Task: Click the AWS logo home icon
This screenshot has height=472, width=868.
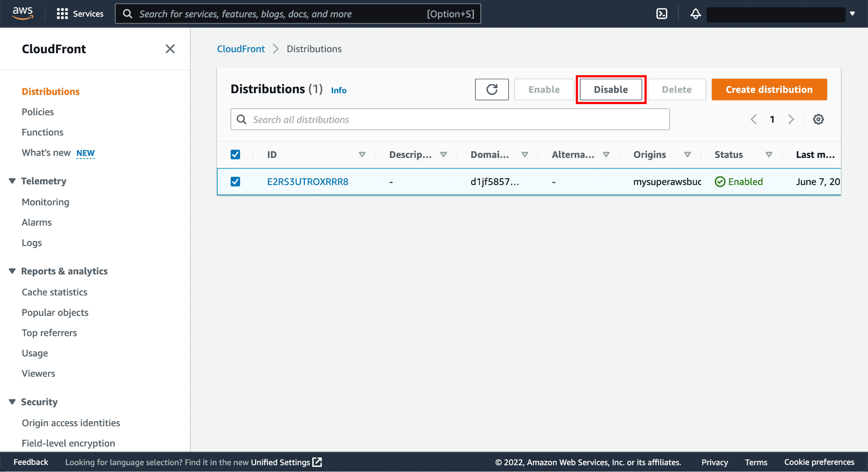Action: (x=23, y=13)
